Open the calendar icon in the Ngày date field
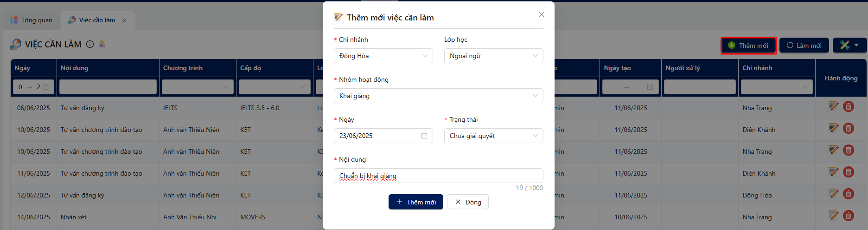The image size is (868, 230). coord(424,136)
